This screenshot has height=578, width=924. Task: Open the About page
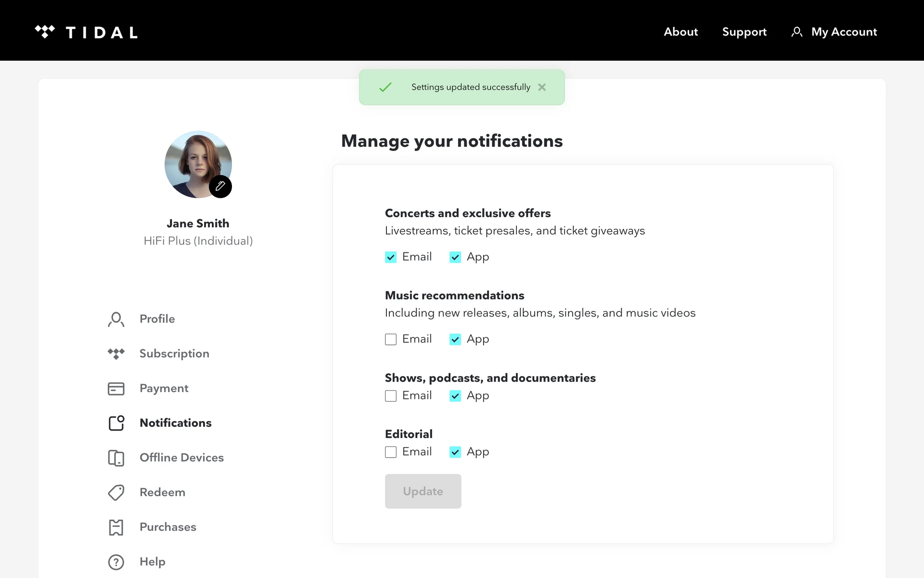(x=680, y=32)
